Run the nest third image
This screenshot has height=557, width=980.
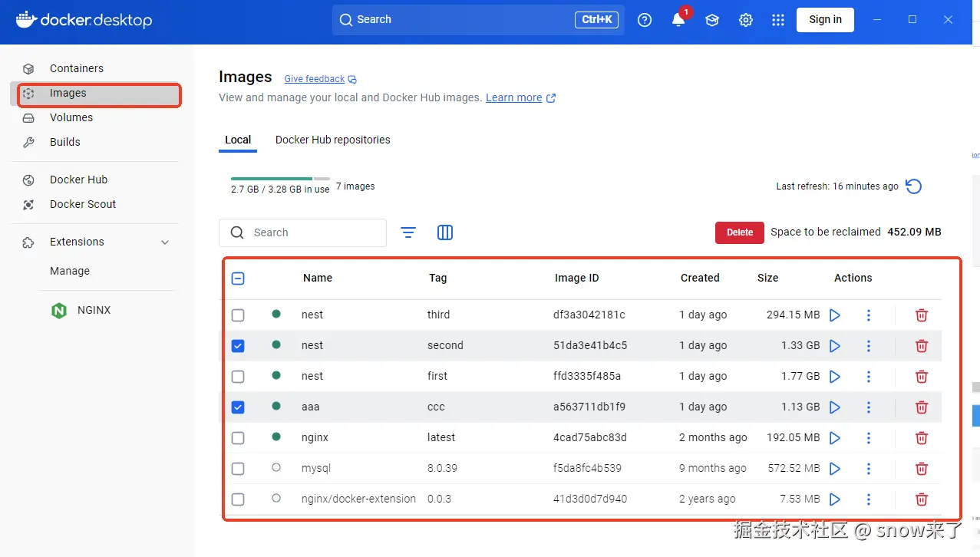click(835, 315)
